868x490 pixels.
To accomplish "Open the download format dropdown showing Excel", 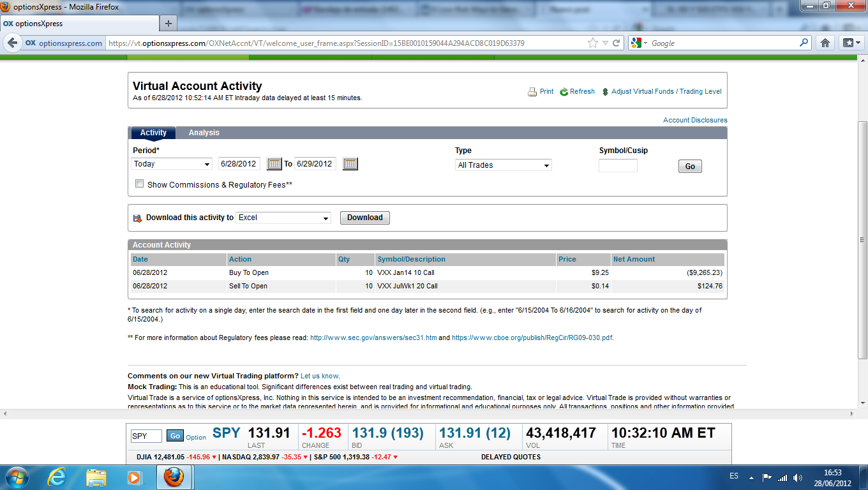I will pos(283,218).
